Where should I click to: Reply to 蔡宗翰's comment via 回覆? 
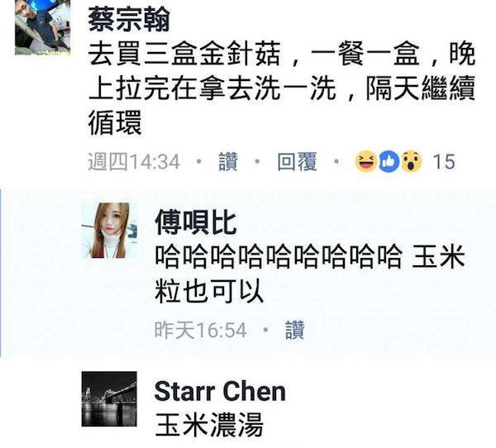(x=297, y=162)
